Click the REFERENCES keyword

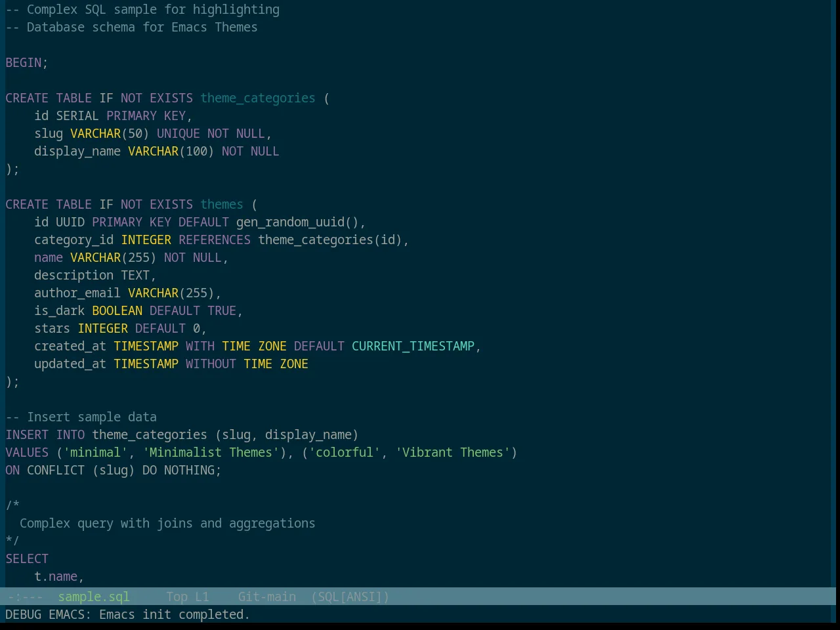pyautogui.click(x=215, y=240)
